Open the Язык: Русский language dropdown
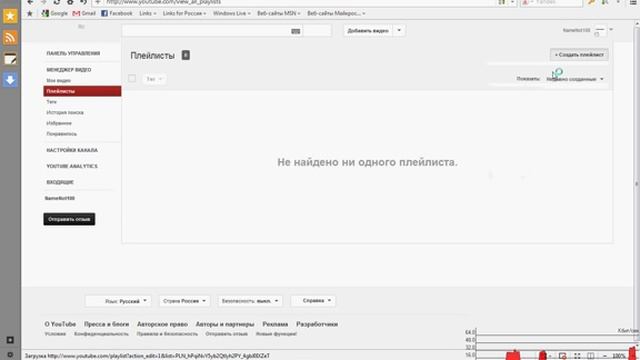The height and width of the screenshot is (360, 640). coord(118,301)
